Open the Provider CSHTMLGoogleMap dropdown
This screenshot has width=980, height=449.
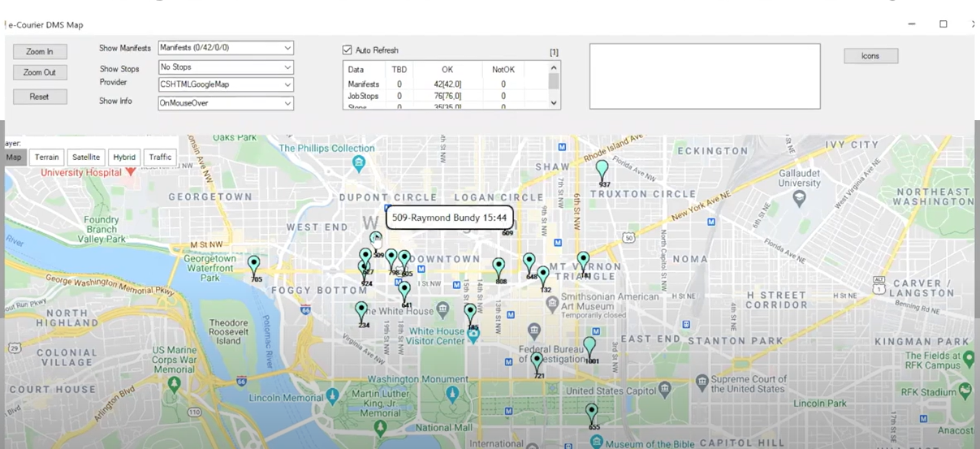[x=226, y=84]
